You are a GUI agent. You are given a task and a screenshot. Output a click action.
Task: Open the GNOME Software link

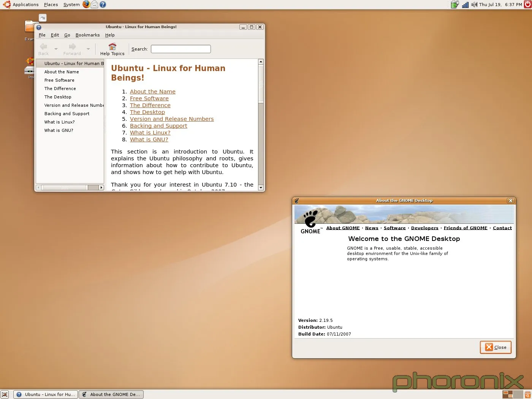click(394, 228)
